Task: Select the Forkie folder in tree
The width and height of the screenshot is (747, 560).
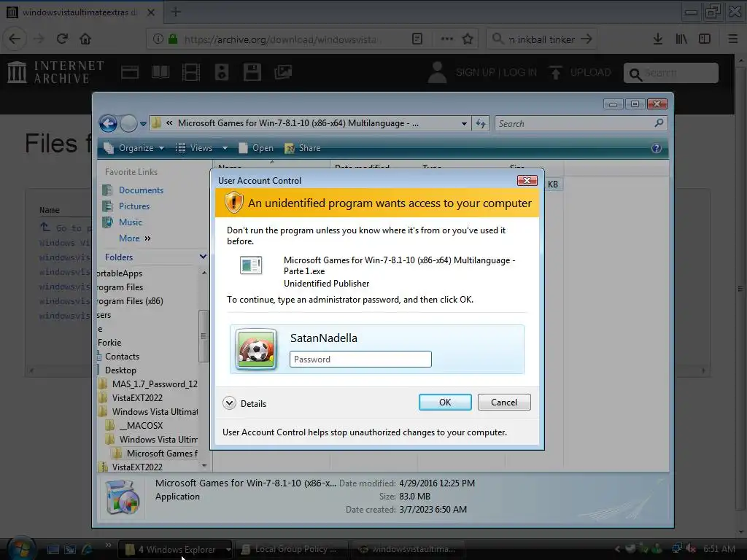Action: (x=109, y=343)
